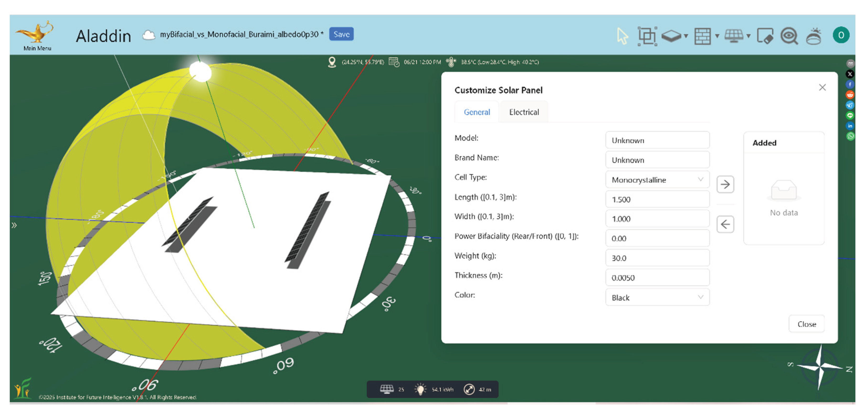
Task: Click the brick wall tool icon
Action: click(x=703, y=36)
